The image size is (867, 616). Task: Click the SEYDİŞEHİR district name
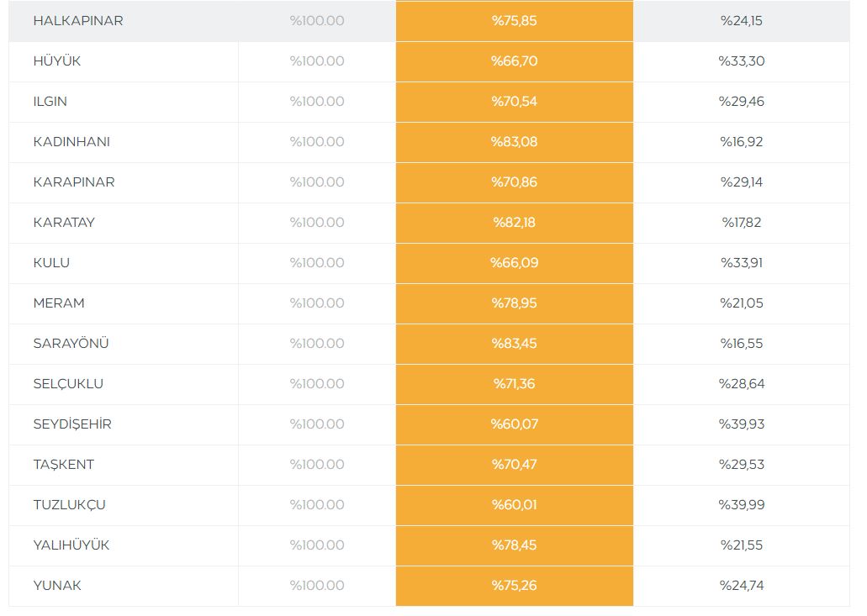(72, 424)
